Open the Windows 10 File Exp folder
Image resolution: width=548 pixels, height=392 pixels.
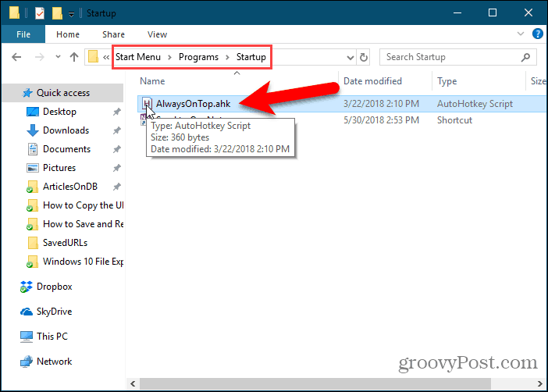tap(84, 262)
